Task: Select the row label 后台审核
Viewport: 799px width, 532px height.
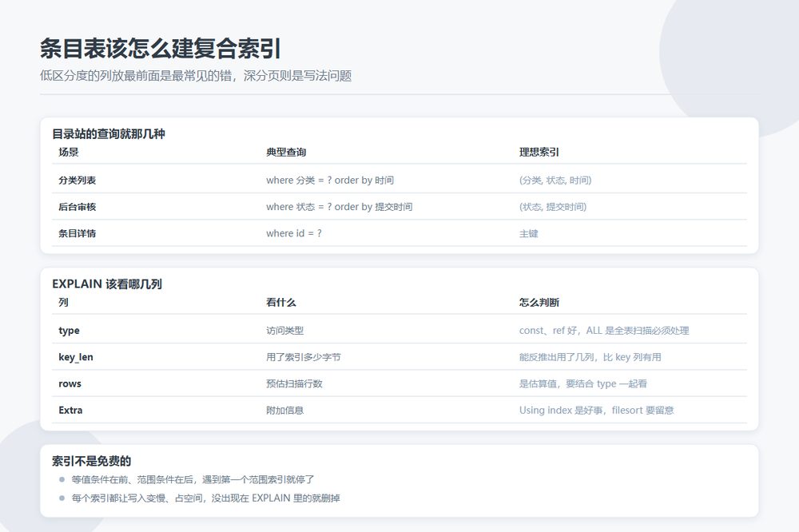Action: click(x=77, y=206)
